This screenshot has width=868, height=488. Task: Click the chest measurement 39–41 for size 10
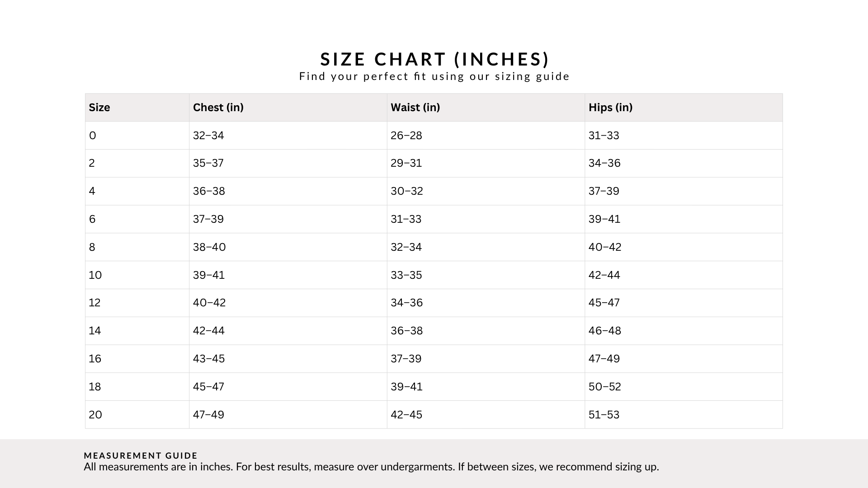click(209, 275)
